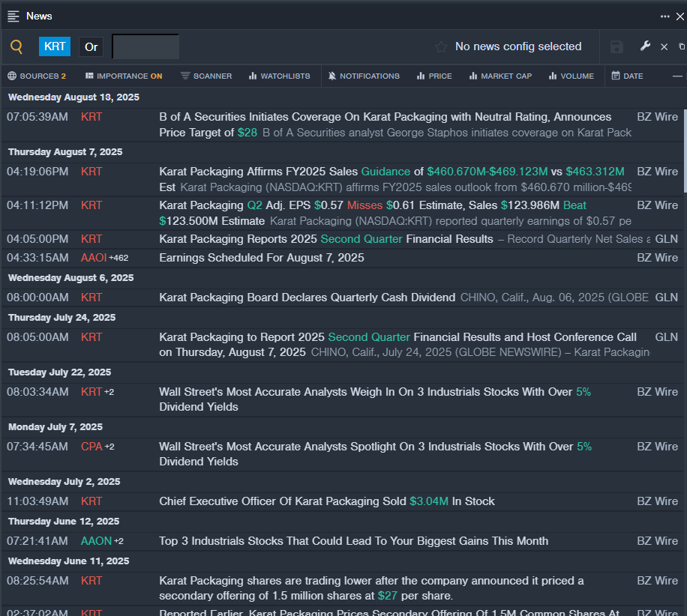This screenshot has width=687, height=616.
Task: Open the 'No news config selected' selector
Action: pos(518,46)
